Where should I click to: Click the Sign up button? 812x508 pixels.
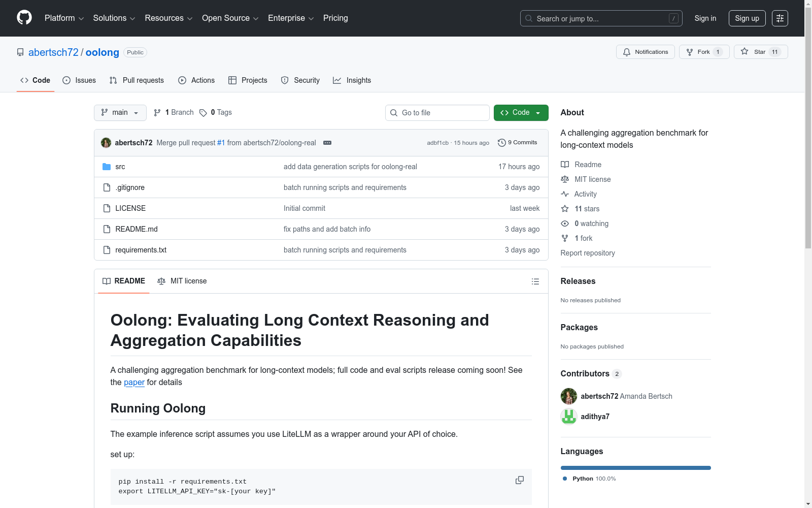747,18
